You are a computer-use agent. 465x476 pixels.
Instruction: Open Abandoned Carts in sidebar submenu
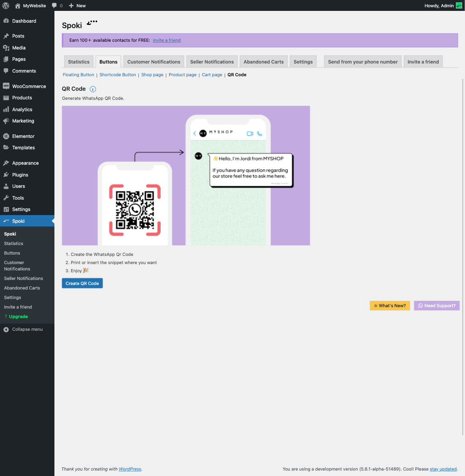[x=22, y=288]
